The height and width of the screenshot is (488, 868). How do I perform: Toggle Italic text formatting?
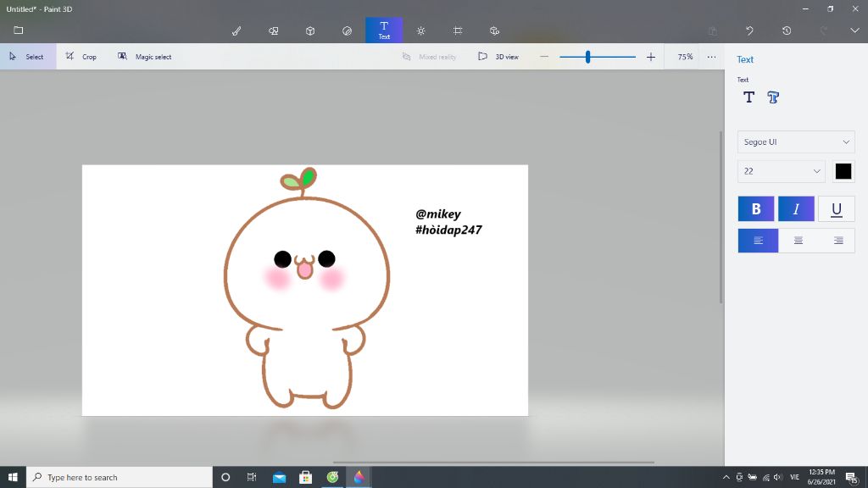[x=796, y=209]
